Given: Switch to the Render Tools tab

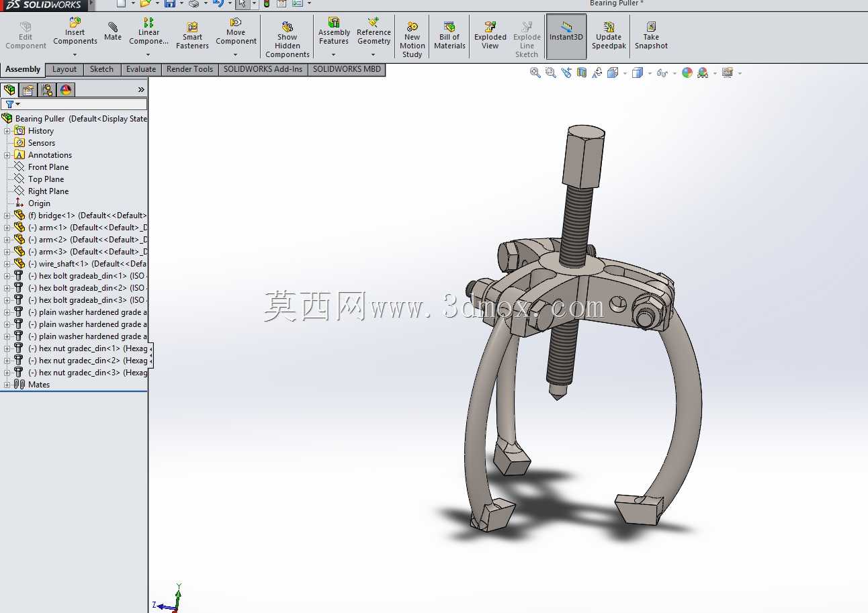Looking at the screenshot, I should [x=189, y=69].
